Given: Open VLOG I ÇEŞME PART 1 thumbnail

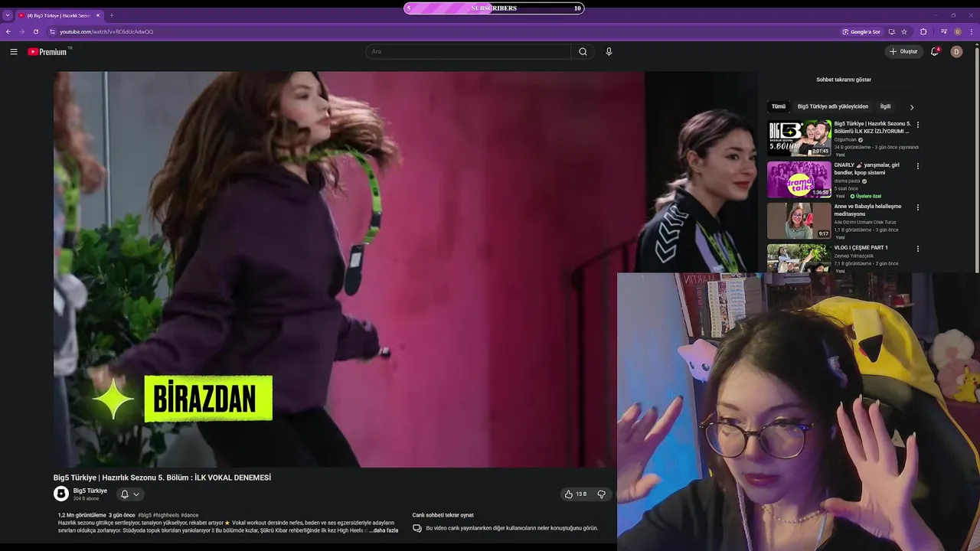Looking at the screenshot, I should click(799, 258).
